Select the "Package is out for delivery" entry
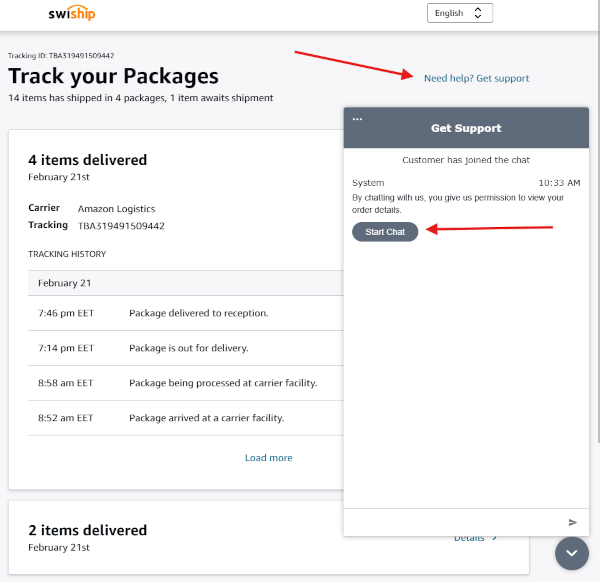The height and width of the screenshot is (582, 600). click(x=188, y=348)
